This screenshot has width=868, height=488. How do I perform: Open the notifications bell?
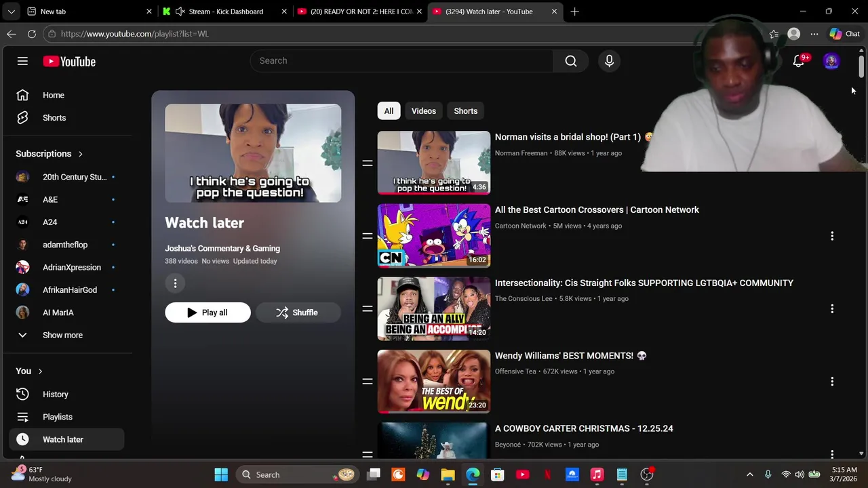[799, 61]
